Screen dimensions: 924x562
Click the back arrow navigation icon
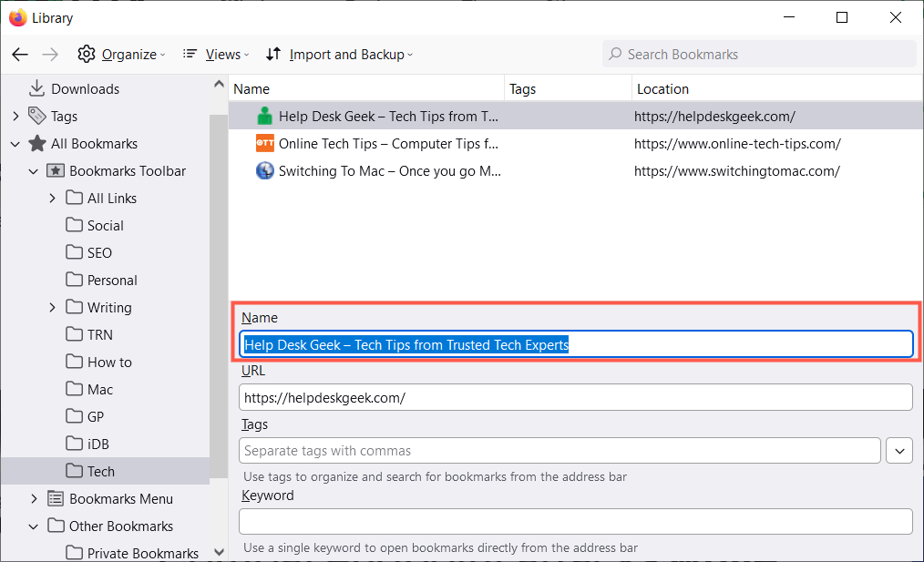pos(20,55)
